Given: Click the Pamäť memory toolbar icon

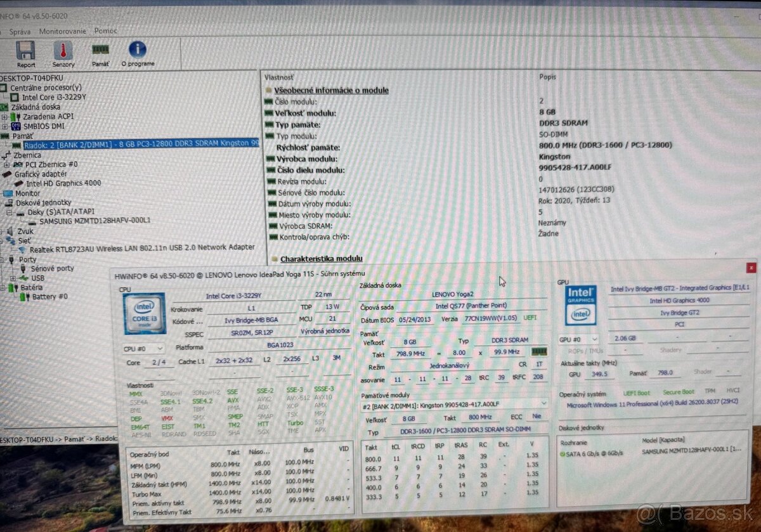Looking at the screenshot, I should click(100, 49).
